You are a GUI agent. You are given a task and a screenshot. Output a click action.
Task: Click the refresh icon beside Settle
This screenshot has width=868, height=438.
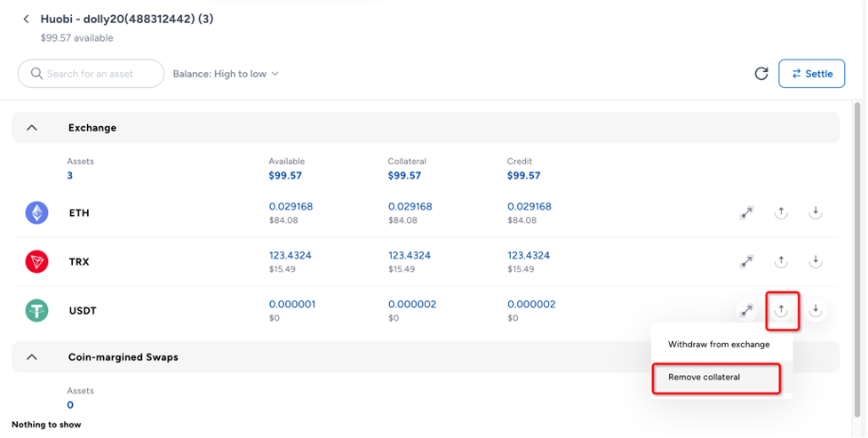coord(761,74)
